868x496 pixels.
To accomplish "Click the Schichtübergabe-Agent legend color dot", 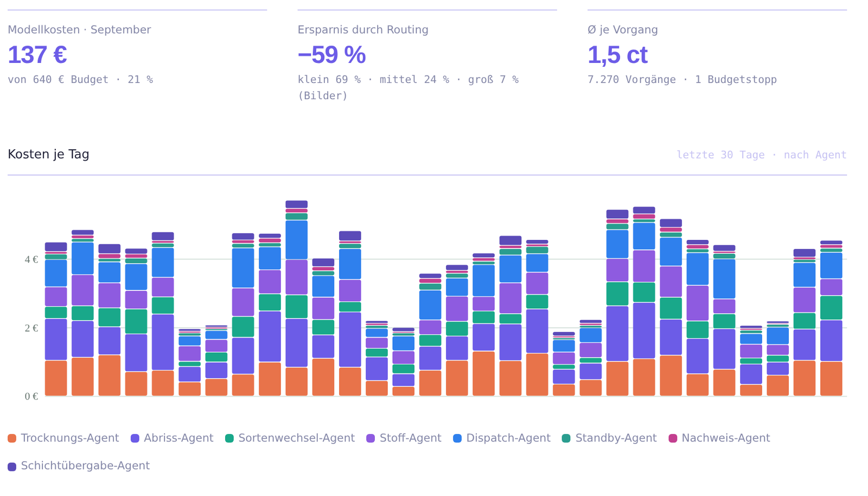I will [12, 466].
